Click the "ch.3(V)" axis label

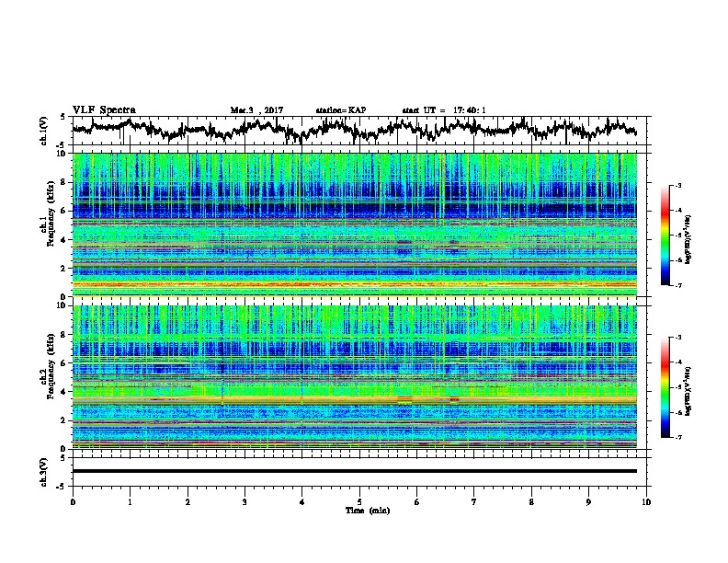44,472
